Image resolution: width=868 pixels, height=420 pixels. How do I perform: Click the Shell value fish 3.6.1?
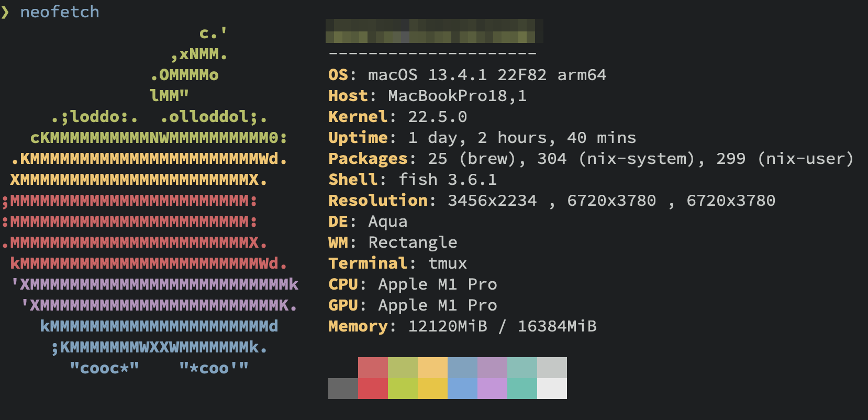[448, 180]
